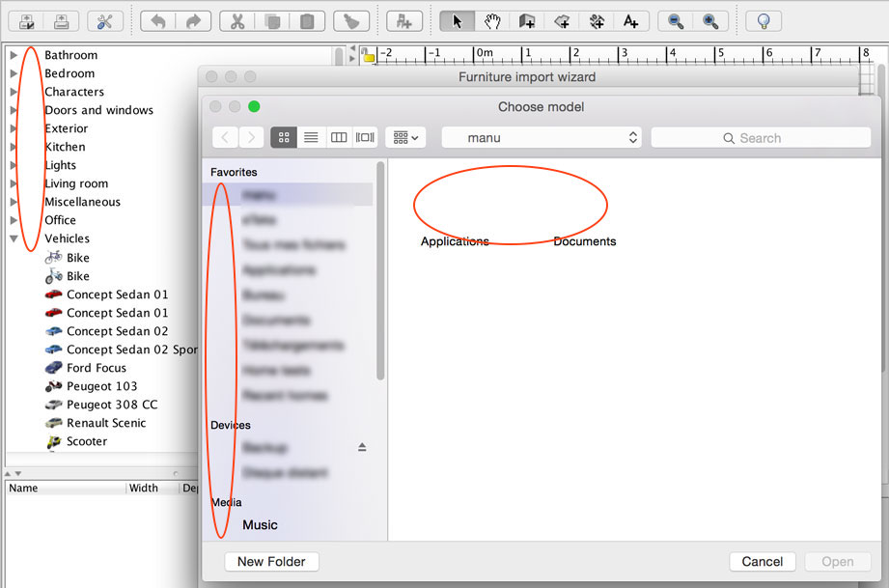Click the Delete toolbar icon
Viewport: 889px width, 588px height.
coord(351,21)
